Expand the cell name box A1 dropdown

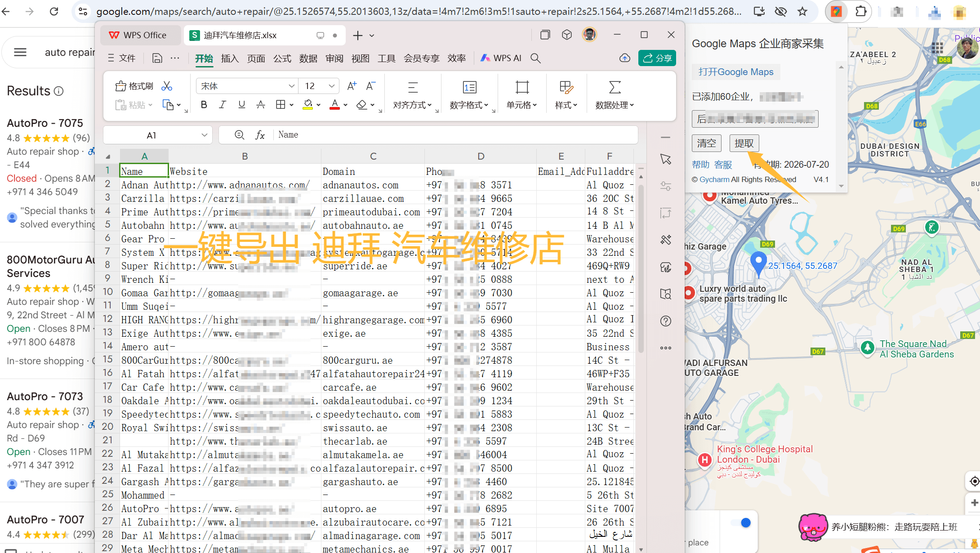pos(204,135)
